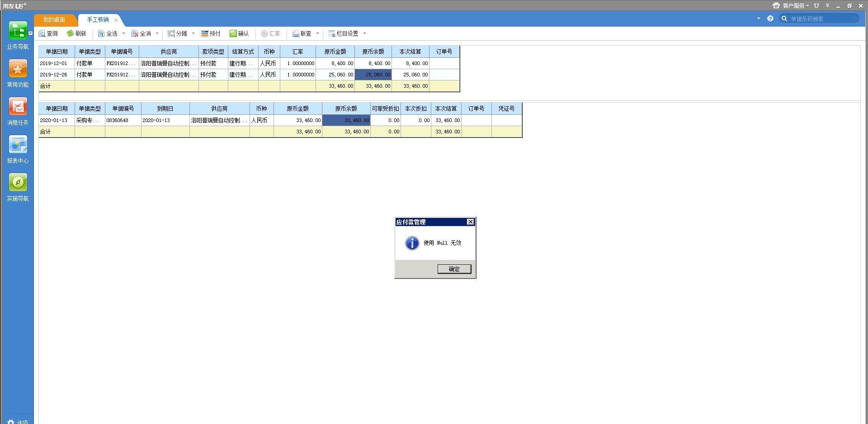Switch to the 我的桌面 tab

(54, 20)
